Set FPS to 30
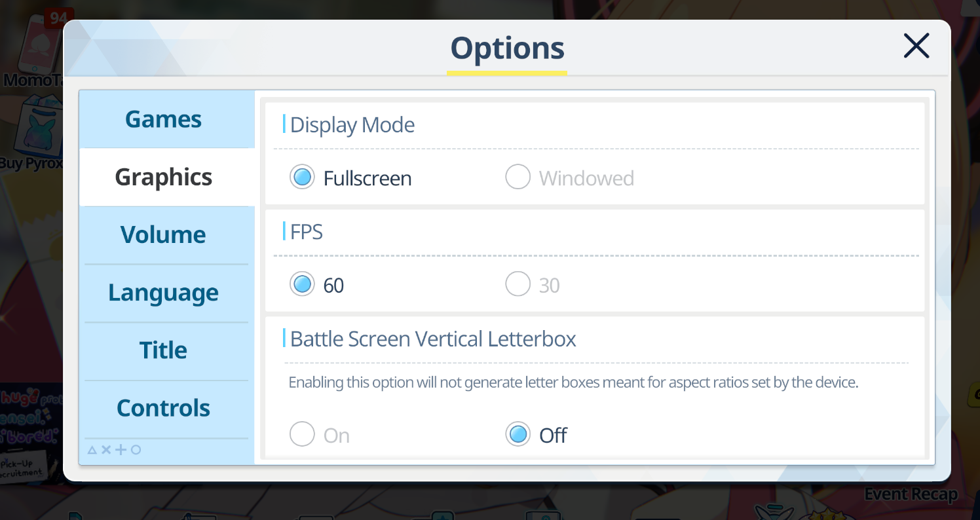This screenshot has width=980, height=520. tap(518, 285)
